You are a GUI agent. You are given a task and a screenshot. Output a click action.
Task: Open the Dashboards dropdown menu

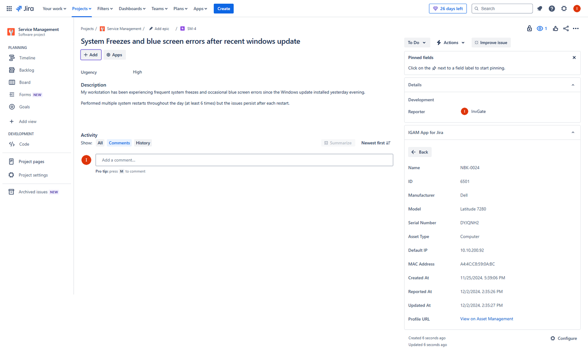(x=132, y=8)
